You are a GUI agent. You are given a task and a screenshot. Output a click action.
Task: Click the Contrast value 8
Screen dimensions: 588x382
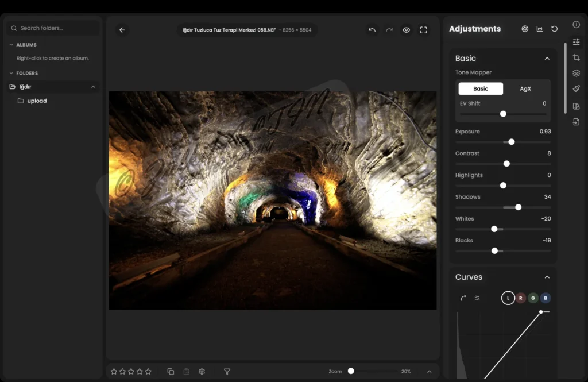coord(549,153)
